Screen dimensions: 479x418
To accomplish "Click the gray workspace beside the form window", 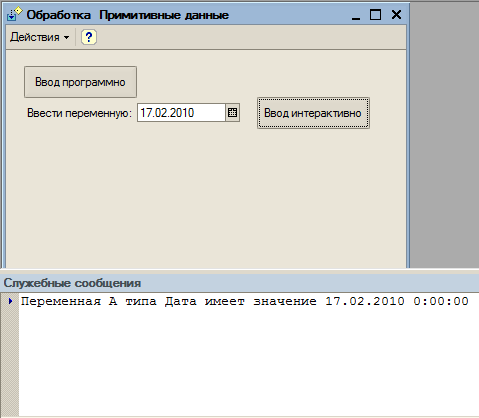I will click(444, 133).
